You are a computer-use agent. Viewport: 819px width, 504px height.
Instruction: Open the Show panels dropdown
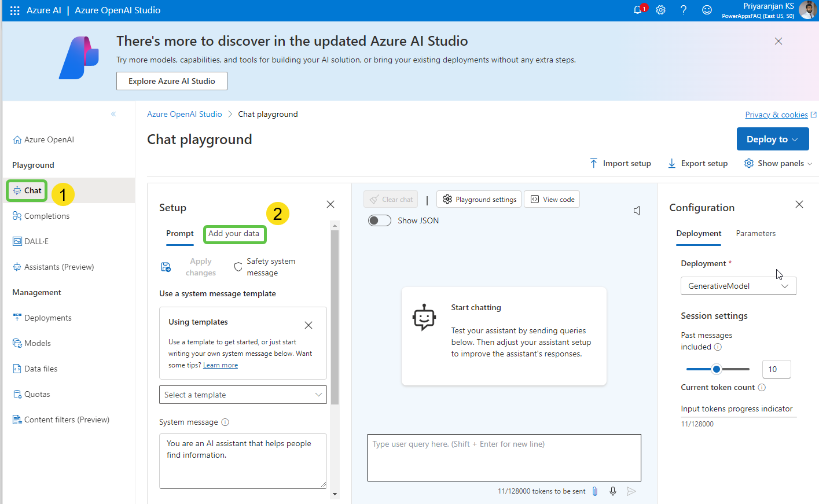(x=778, y=164)
